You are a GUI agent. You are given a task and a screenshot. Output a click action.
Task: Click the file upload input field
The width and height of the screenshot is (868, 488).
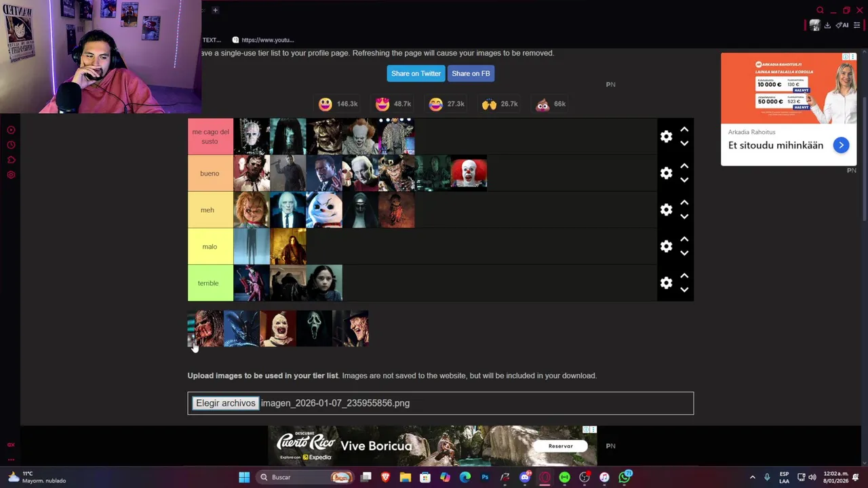pos(441,403)
